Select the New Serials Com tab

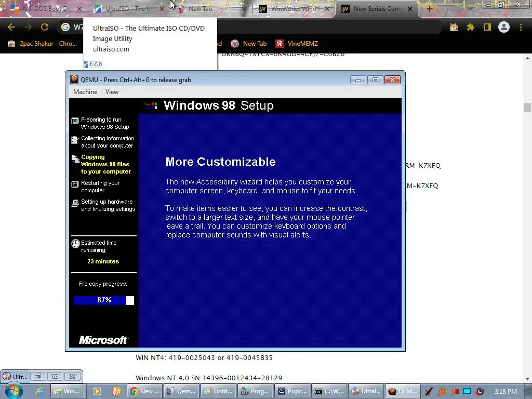[x=377, y=9]
